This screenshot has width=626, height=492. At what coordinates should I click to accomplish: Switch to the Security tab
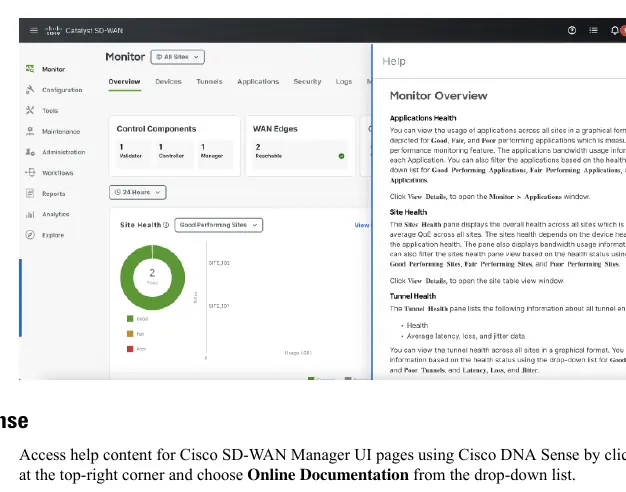coord(307,81)
